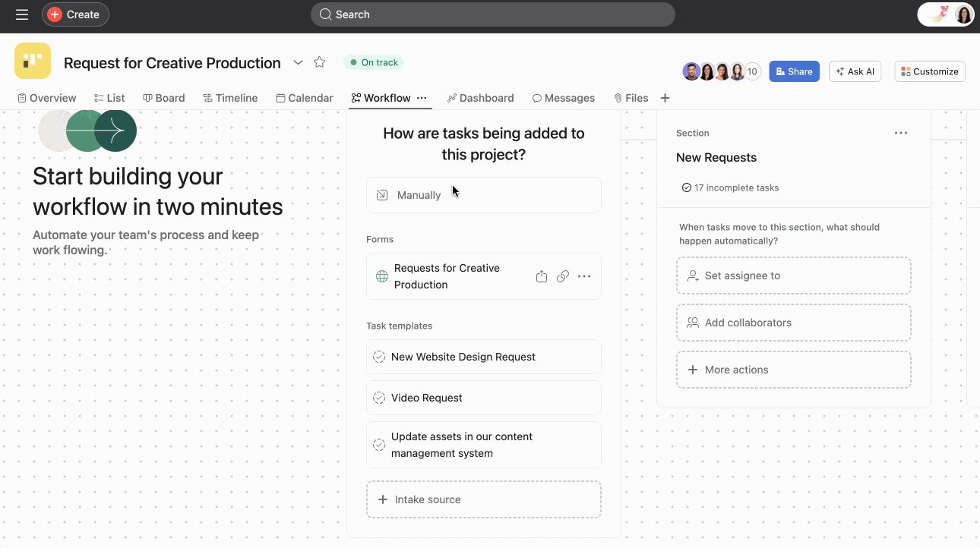Open the Messages tab

pyautogui.click(x=564, y=98)
